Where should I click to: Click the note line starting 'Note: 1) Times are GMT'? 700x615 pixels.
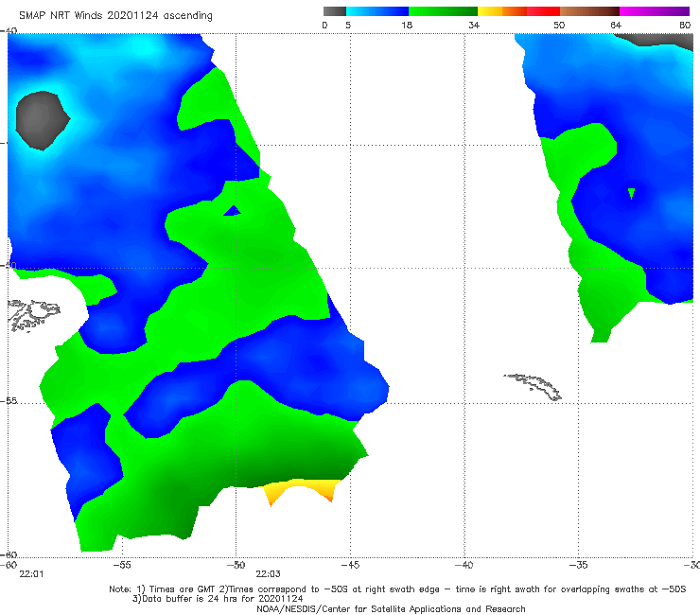click(x=397, y=589)
